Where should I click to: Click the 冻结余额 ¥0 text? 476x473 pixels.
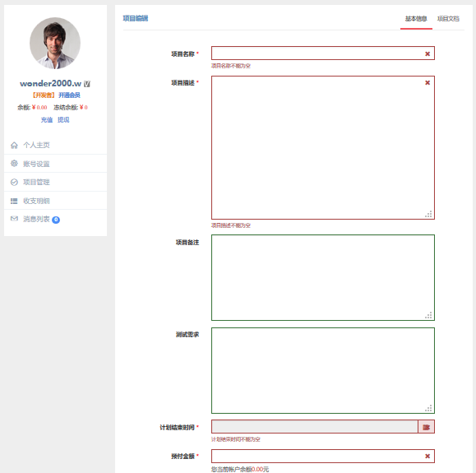click(x=71, y=107)
